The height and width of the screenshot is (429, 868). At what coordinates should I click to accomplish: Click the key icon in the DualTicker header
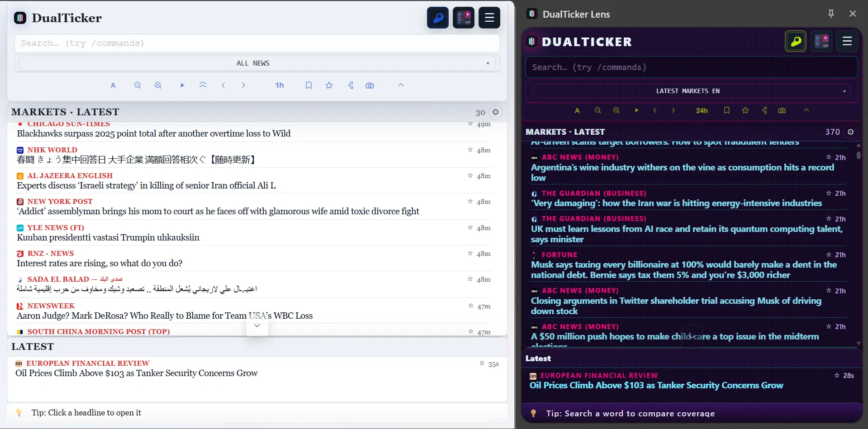point(437,18)
